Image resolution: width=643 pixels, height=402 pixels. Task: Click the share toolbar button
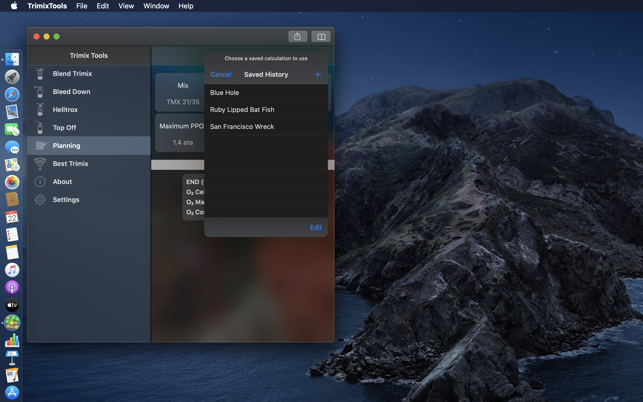coord(298,37)
